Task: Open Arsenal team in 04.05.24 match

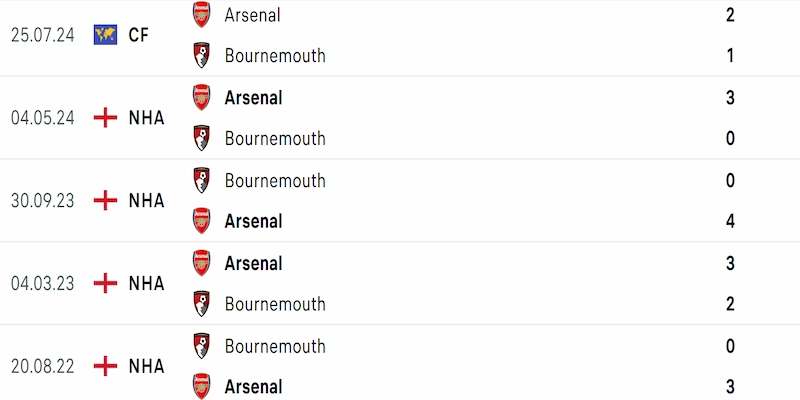Action: point(254,97)
